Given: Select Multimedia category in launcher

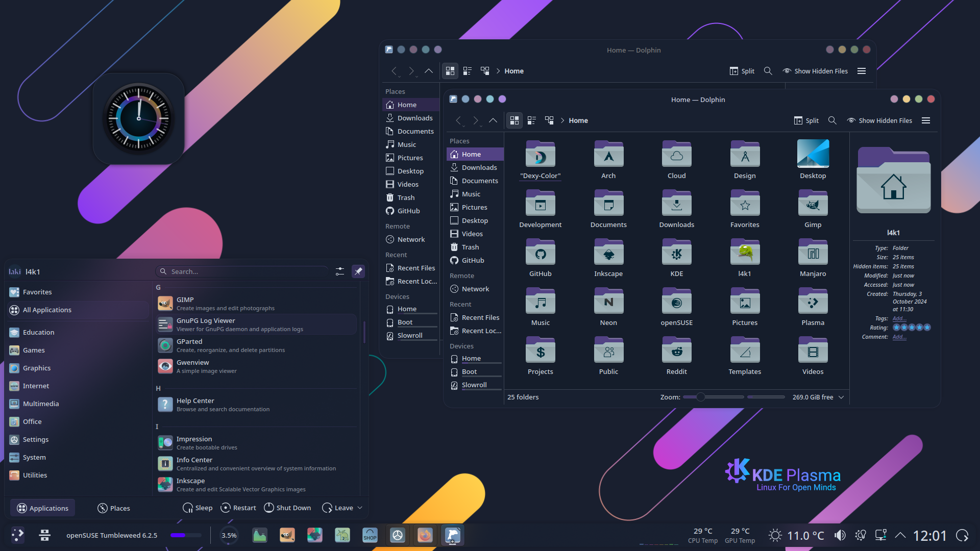Looking at the screenshot, I should [x=79, y=404].
